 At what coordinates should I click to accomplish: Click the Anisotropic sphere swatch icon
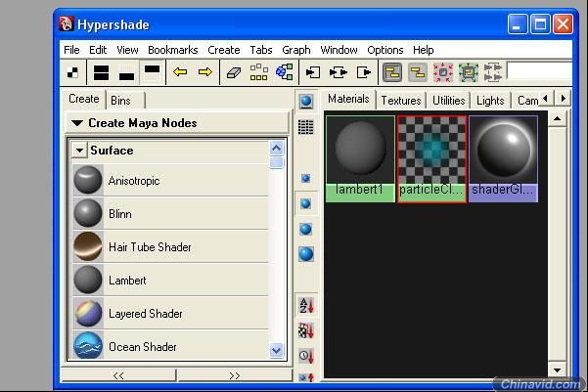[88, 180]
